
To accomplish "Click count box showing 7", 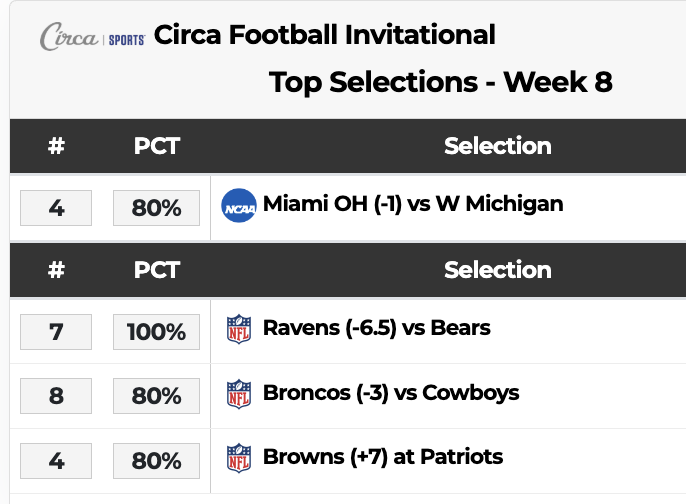I will tap(56, 331).
